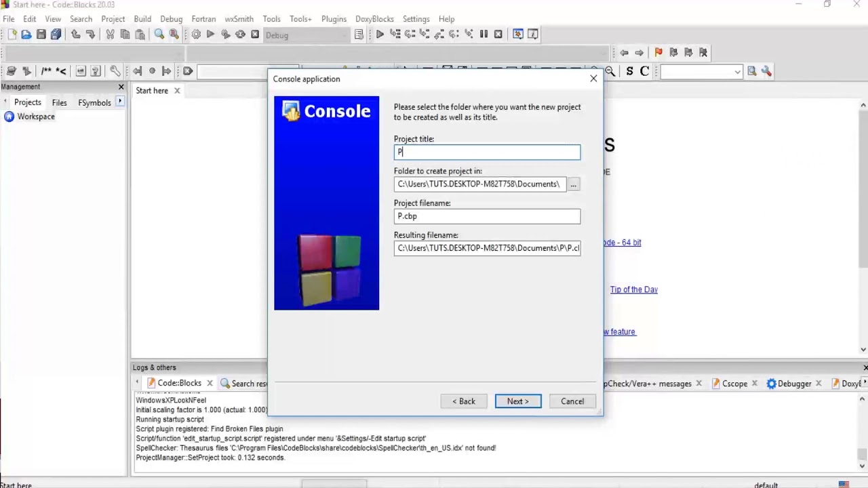868x488 pixels.
Task: Click the Run play icon
Action: click(x=211, y=35)
